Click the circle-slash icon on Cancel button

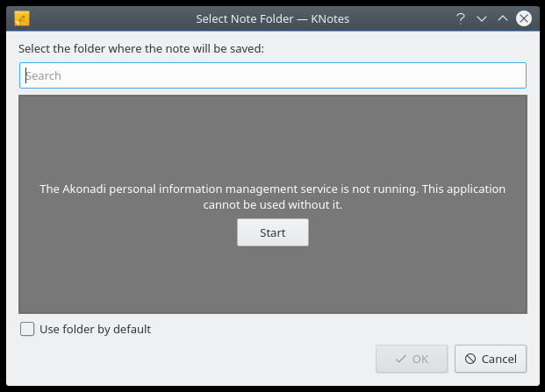click(470, 359)
